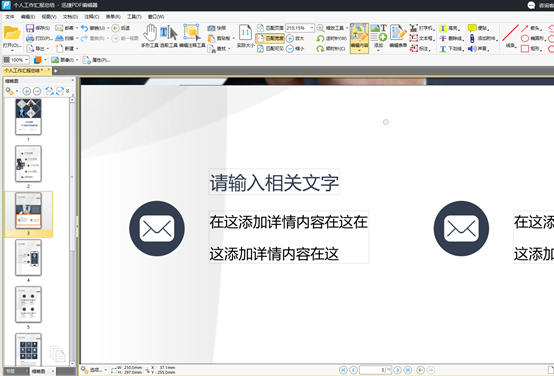Apply the Highlight text tool (高亮)
The height and width of the screenshot is (376, 554).
click(x=449, y=28)
